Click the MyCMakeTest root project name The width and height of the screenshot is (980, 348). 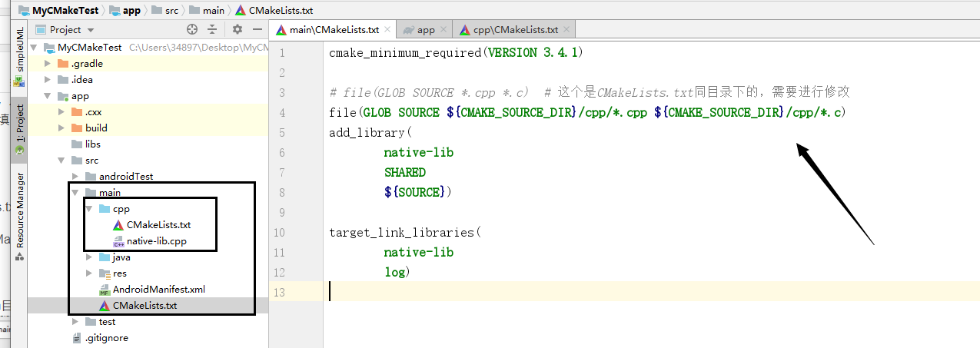click(x=89, y=48)
